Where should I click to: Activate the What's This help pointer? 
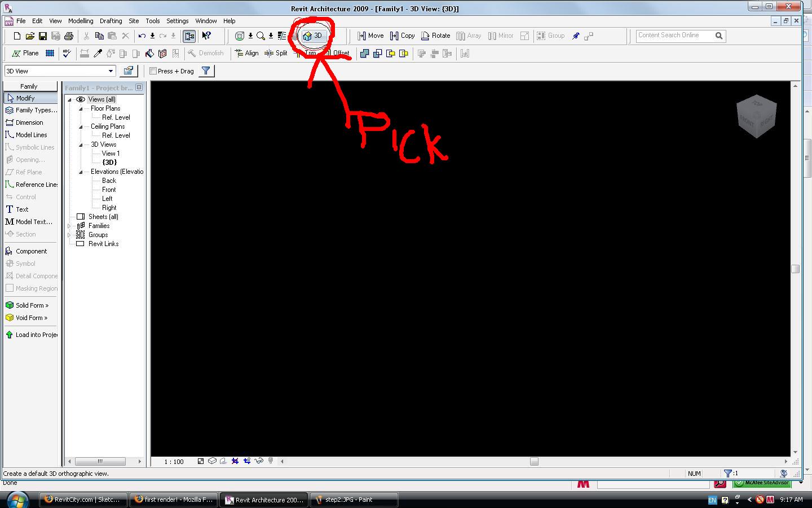point(206,36)
